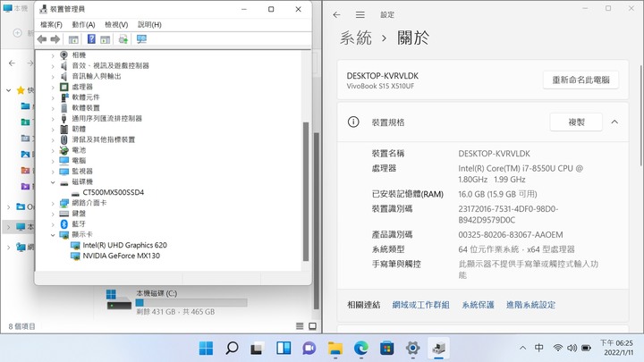Open volume speaker tray icon
The height and width of the screenshot is (362, 644).
point(572,348)
